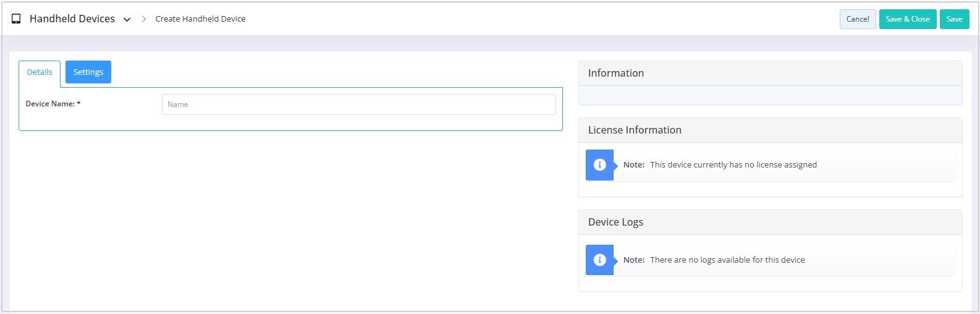980x314 pixels.
Task: Click the Create Handheld Device breadcrumb
Action: click(200, 19)
